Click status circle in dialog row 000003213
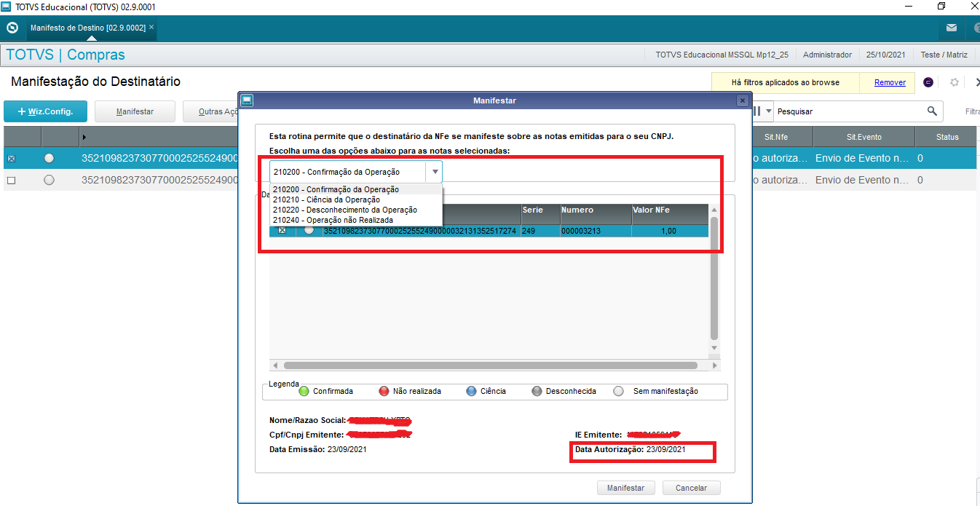The height and width of the screenshot is (506, 980). click(309, 230)
